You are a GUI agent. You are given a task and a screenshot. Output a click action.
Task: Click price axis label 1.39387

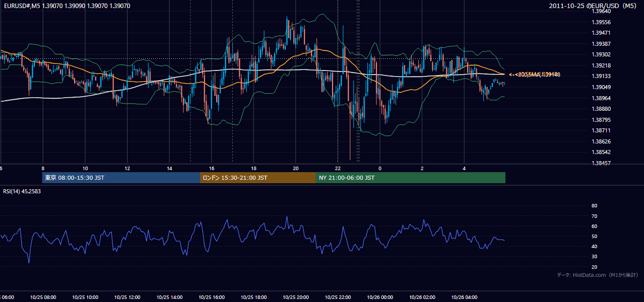[601, 44]
